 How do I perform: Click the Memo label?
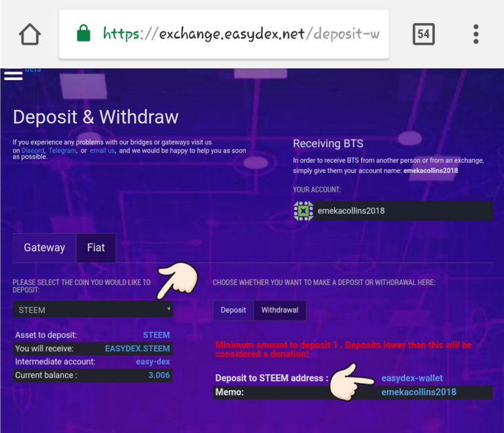230,392
